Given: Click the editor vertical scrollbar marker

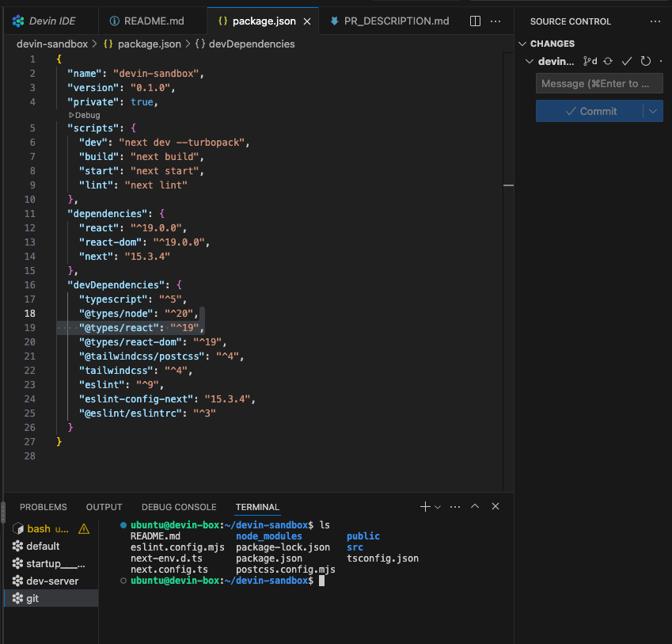Looking at the screenshot, I should tap(508, 185).
